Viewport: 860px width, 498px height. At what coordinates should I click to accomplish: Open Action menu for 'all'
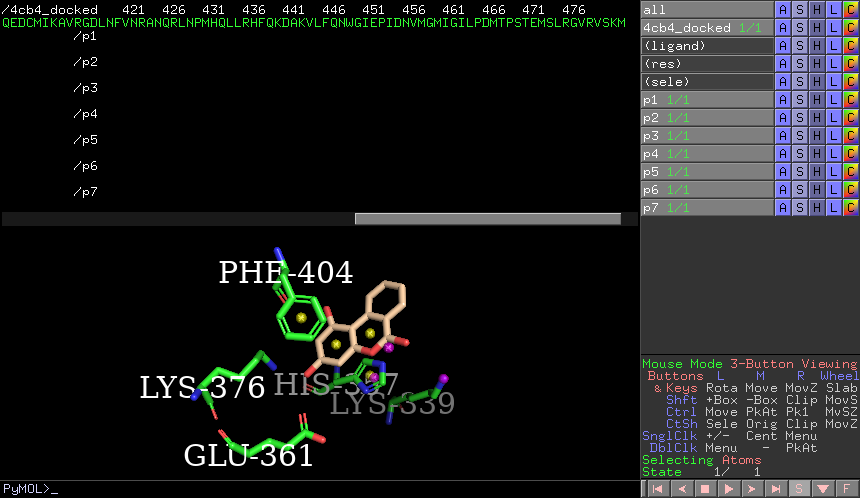[x=783, y=9]
